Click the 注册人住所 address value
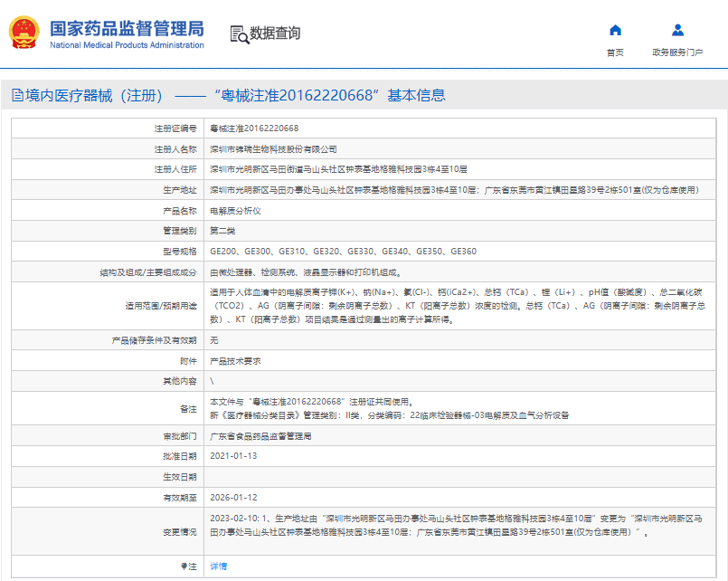Viewport: 728px width, 581px height. coord(338,169)
